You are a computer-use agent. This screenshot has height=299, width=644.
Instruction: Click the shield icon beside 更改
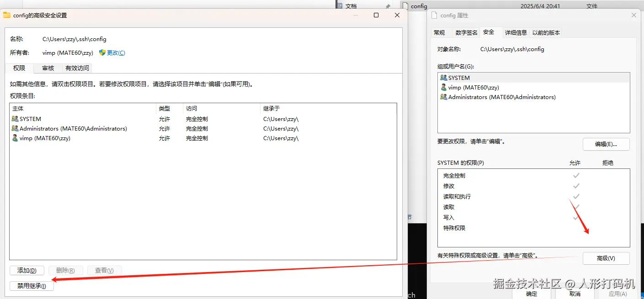[102, 53]
